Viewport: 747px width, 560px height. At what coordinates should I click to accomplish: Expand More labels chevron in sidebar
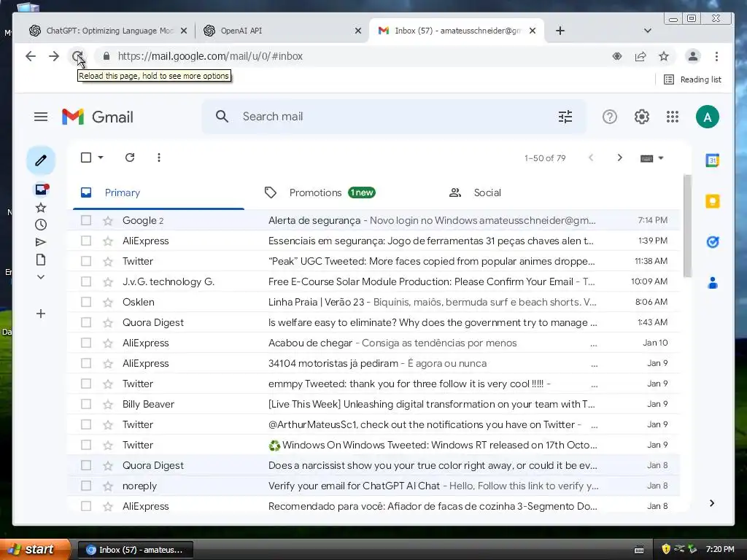coord(41,277)
